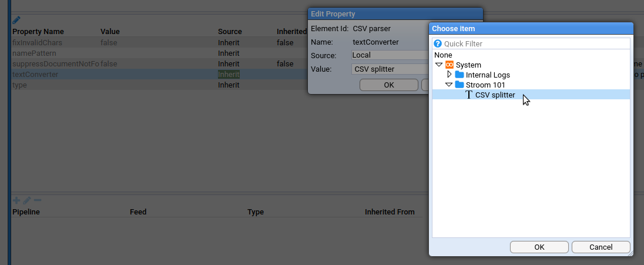Click OK in Edit Property dialog

(x=388, y=85)
